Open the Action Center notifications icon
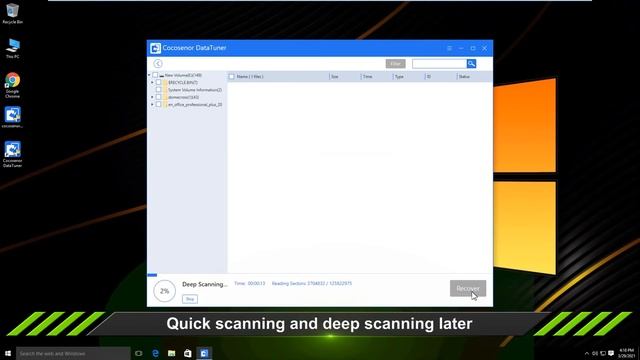The width and height of the screenshot is (640, 360). (611, 353)
